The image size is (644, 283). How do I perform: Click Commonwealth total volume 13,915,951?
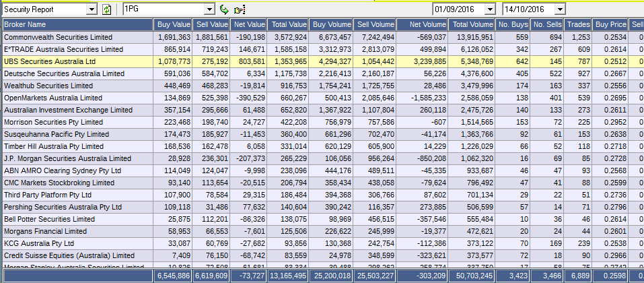pyautogui.click(x=472, y=38)
